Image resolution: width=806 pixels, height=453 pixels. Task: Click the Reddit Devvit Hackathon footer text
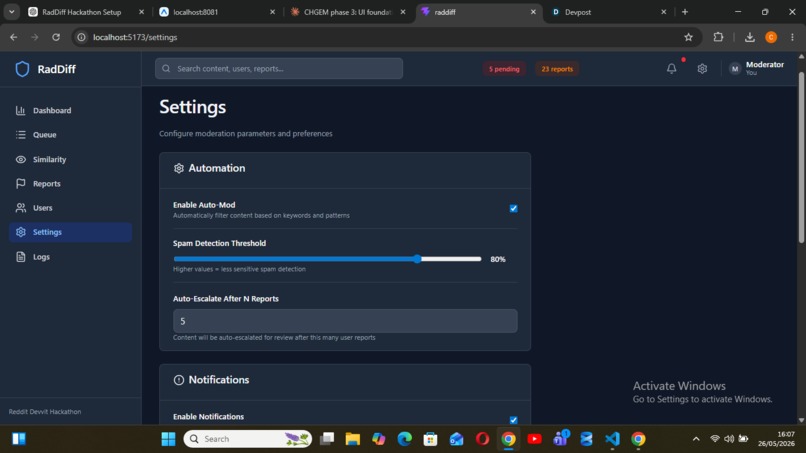pos(45,412)
